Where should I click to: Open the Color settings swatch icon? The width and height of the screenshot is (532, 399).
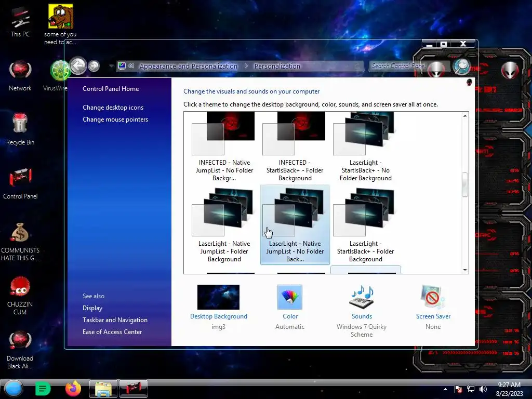pos(290,297)
